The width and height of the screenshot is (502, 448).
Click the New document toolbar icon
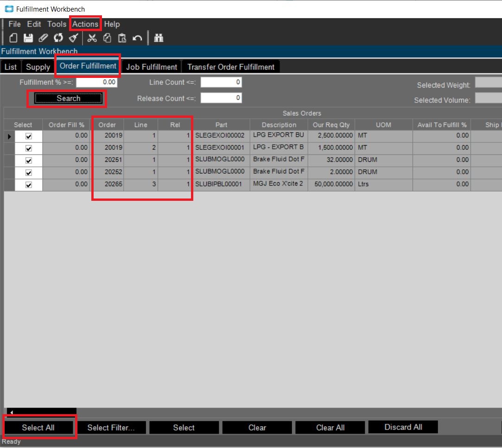tap(13, 38)
